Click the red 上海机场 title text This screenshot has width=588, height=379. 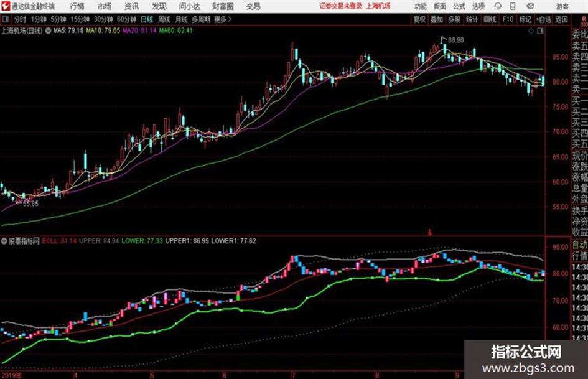tap(378, 6)
